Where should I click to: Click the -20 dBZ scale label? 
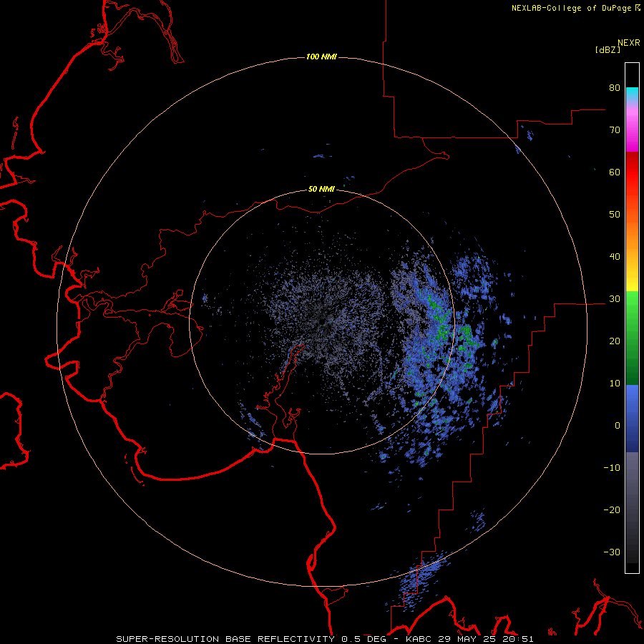612,510
